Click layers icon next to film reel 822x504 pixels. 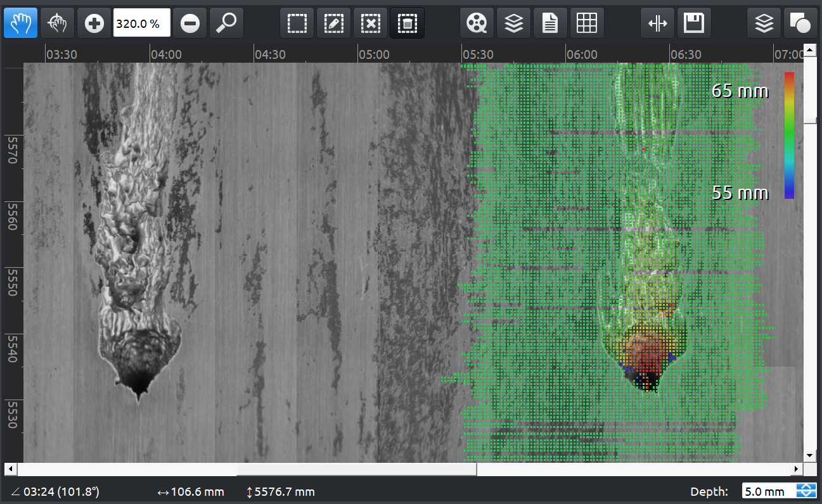[513, 23]
